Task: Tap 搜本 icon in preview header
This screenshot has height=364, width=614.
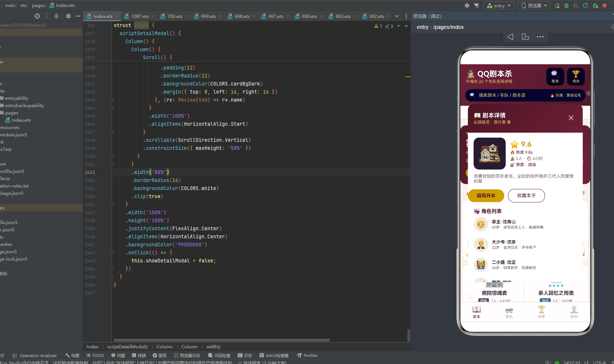Action: (555, 76)
